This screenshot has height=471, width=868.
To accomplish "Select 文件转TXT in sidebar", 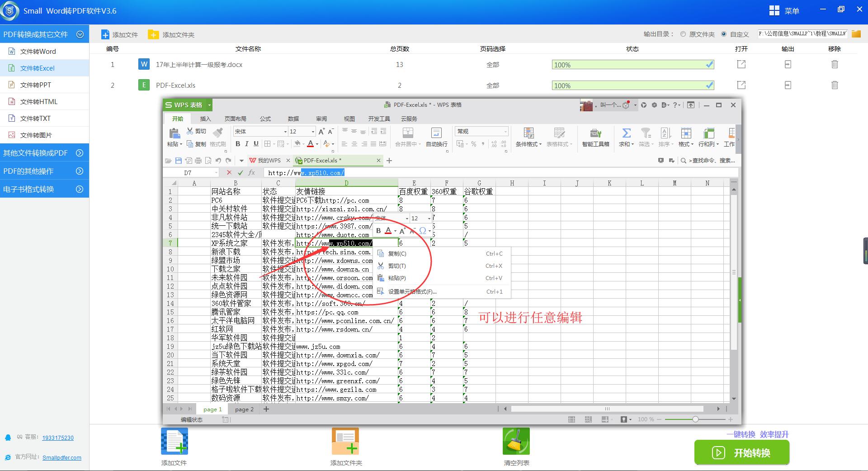I will click(44, 118).
